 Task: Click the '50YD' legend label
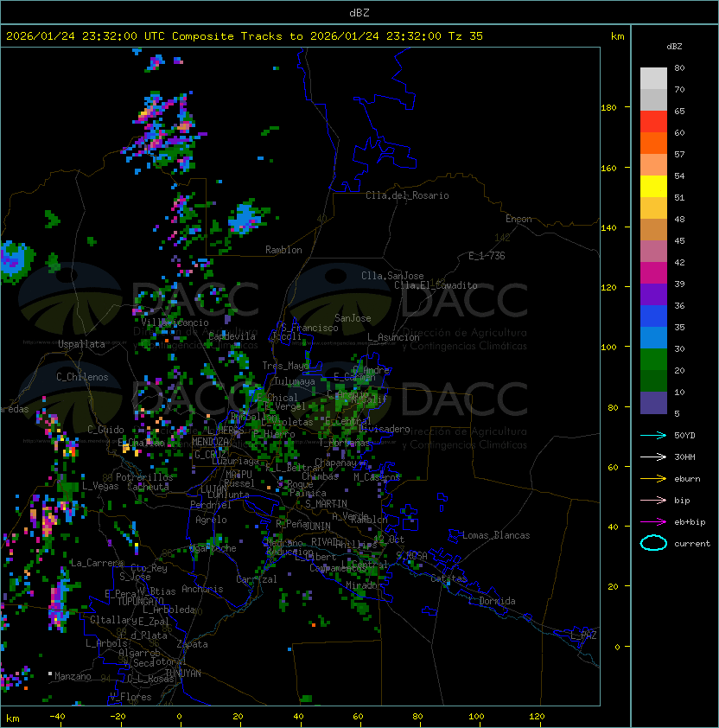tap(684, 435)
